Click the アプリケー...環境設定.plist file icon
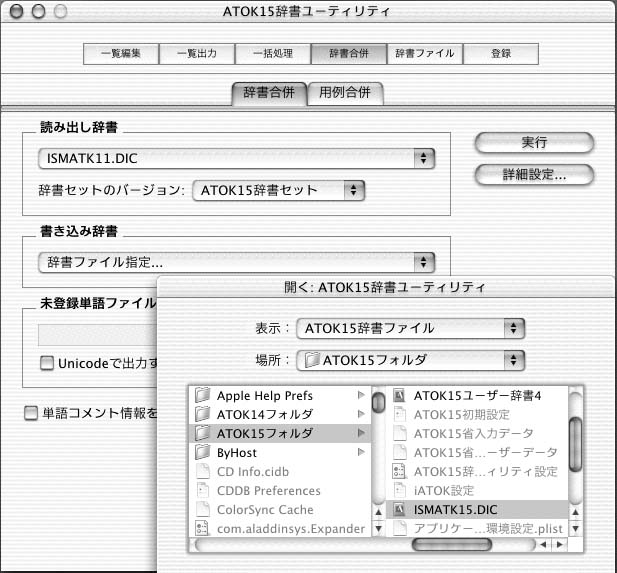Screen dimensions: 617x573 [400, 528]
